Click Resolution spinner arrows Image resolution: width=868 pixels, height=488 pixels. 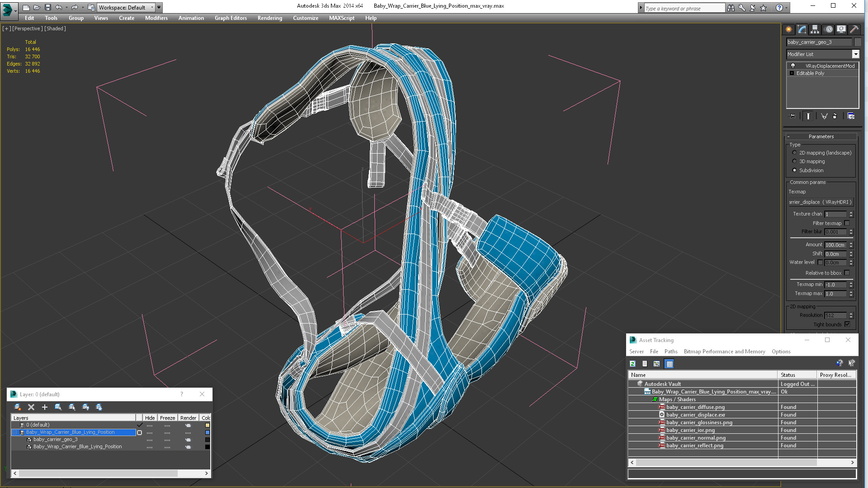(x=851, y=315)
